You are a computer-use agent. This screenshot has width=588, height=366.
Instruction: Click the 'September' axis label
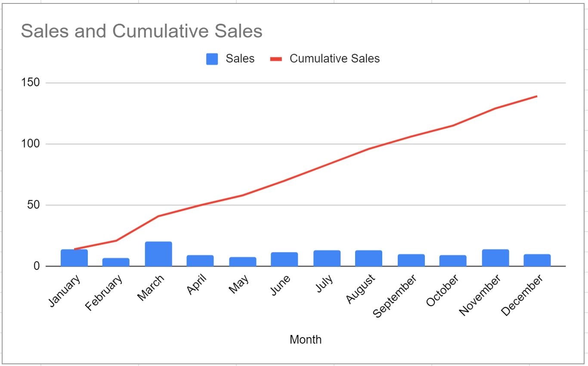pyautogui.click(x=394, y=297)
